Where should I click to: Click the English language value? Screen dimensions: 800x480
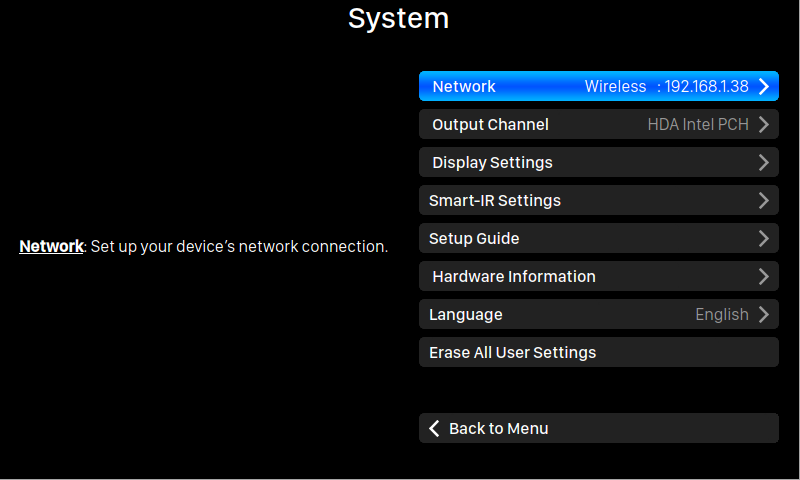point(722,315)
